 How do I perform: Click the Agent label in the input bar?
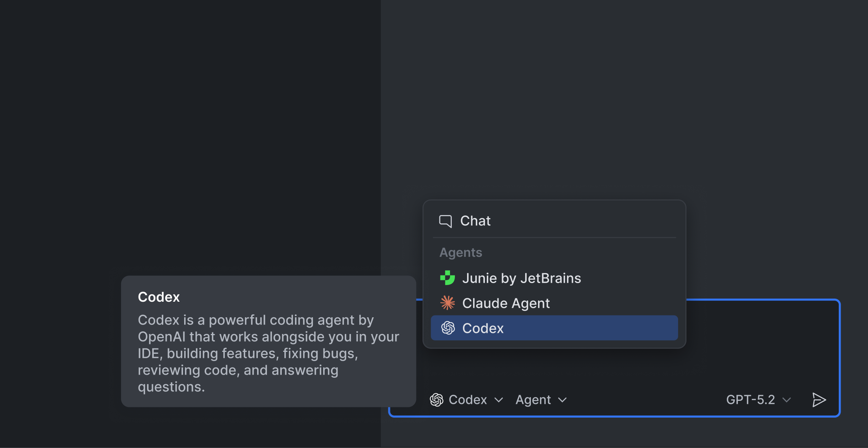click(533, 399)
